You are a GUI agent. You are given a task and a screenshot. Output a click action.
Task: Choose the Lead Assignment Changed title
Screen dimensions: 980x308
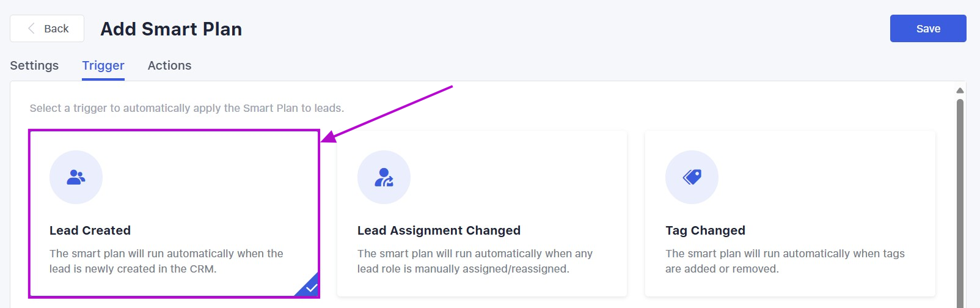(x=439, y=230)
